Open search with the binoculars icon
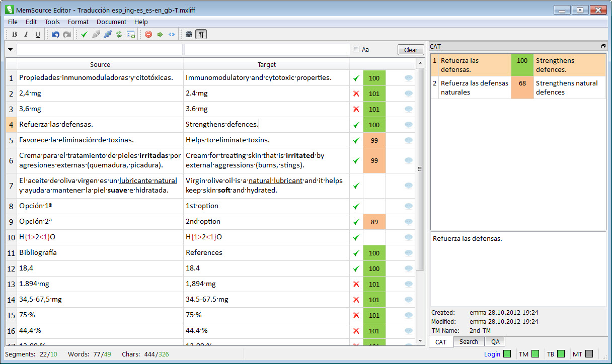Screen dimensions: 612x364 coord(189,35)
